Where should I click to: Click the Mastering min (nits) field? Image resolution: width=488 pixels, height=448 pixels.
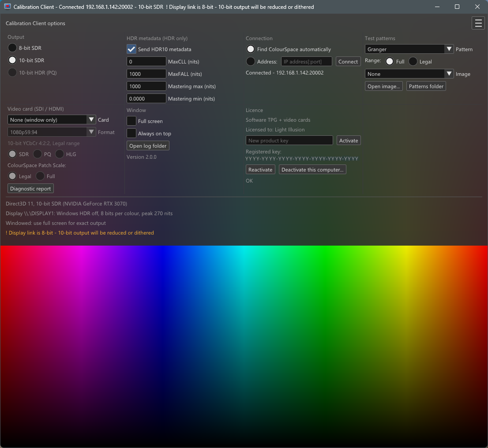(x=146, y=98)
